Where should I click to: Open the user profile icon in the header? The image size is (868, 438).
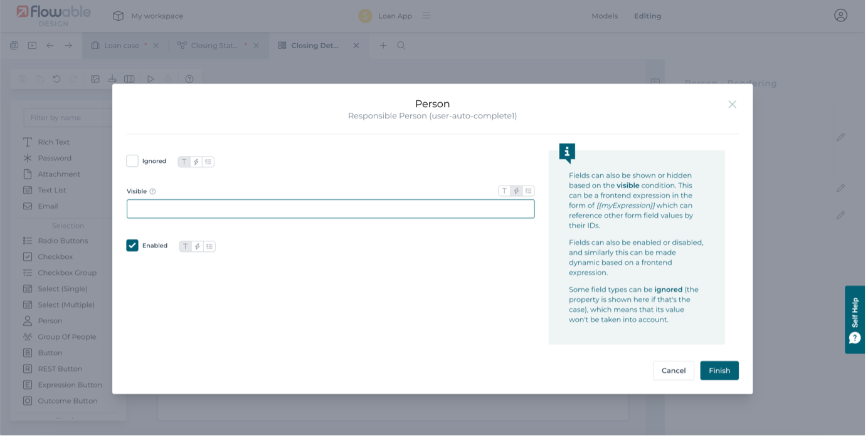[840, 16]
